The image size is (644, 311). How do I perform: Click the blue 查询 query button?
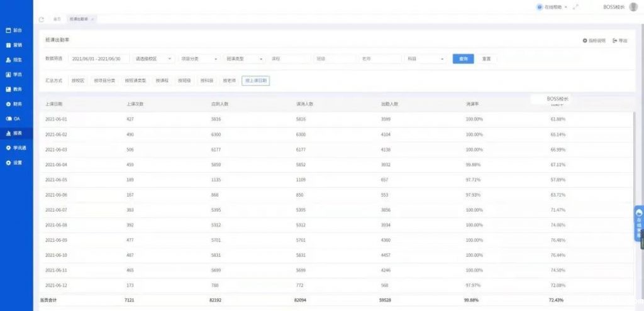click(463, 58)
